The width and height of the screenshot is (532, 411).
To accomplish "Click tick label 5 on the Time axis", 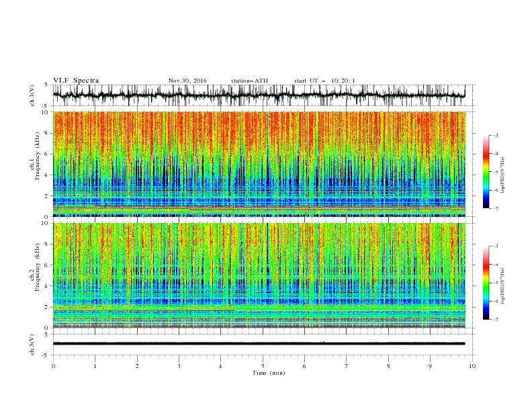I will [x=263, y=366].
